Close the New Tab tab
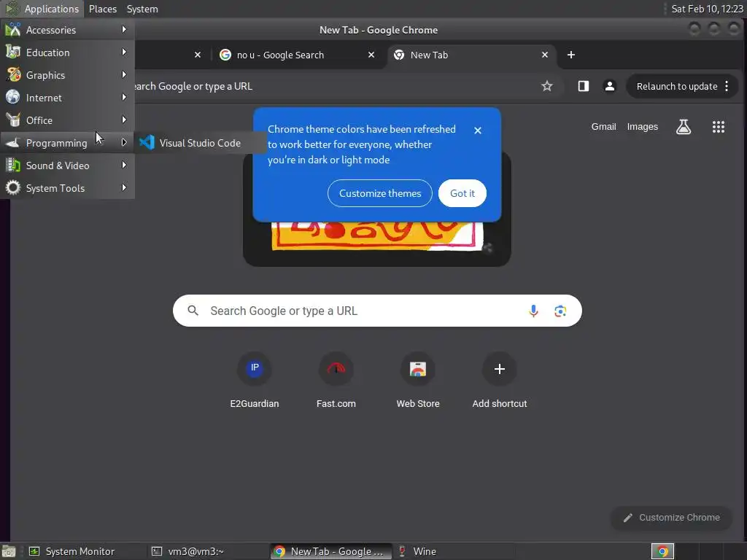This screenshot has width=747, height=560. [545, 55]
